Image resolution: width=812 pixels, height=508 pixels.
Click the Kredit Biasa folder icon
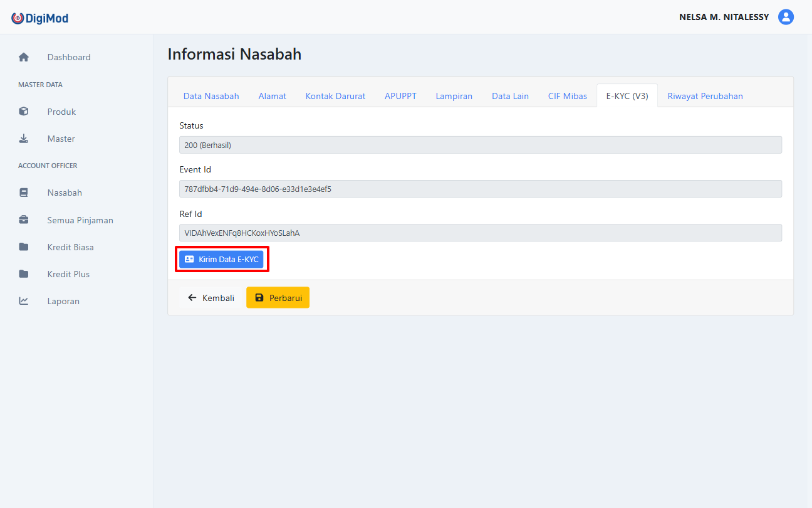(x=24, y=247)
